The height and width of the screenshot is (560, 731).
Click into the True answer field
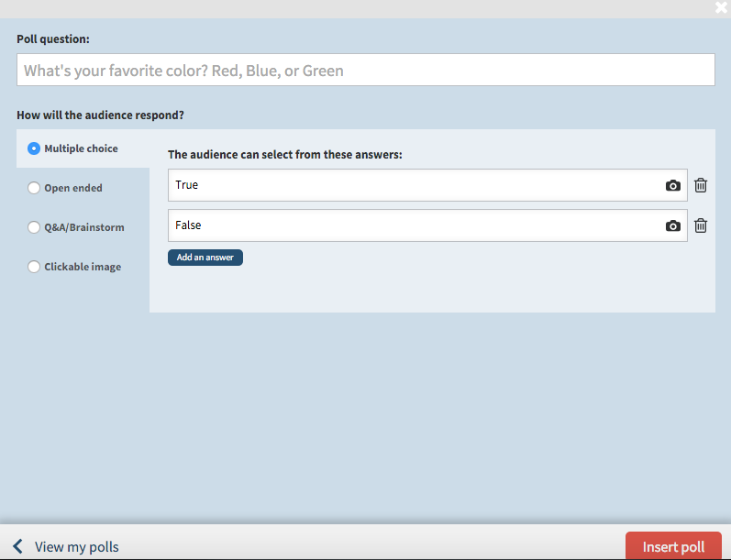point(413,185)
